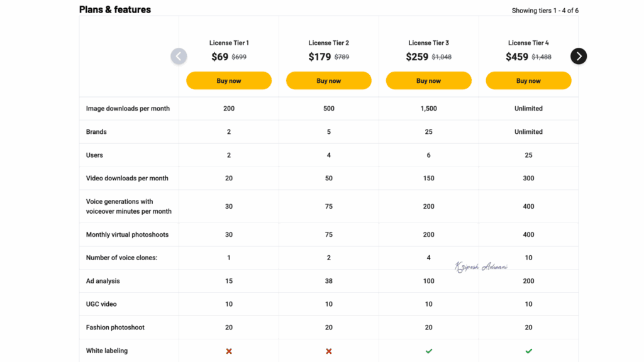Click the right carousel arrow to show more tiers

tap(578, 56)
